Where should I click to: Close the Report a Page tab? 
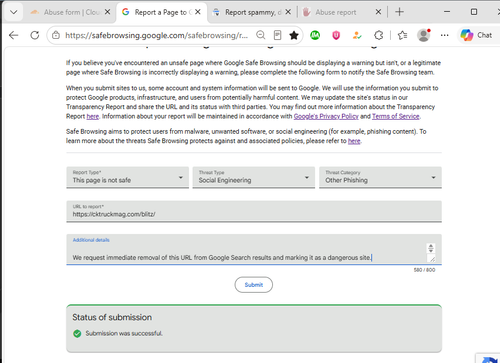click(198, 12)
